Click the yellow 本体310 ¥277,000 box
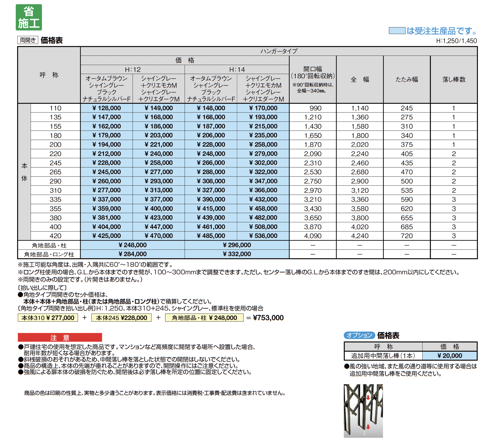Screen dimensions: 496x448 pyautogui.click(x=48, y=318)
